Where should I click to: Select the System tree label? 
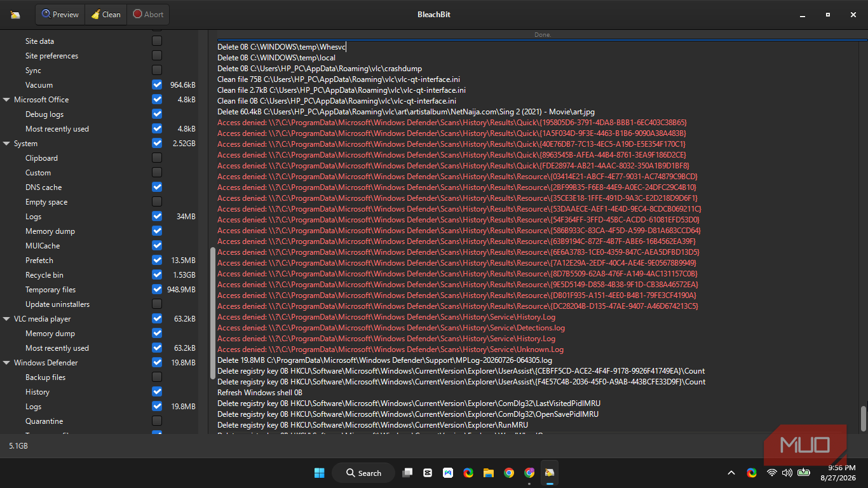point(25,144)
